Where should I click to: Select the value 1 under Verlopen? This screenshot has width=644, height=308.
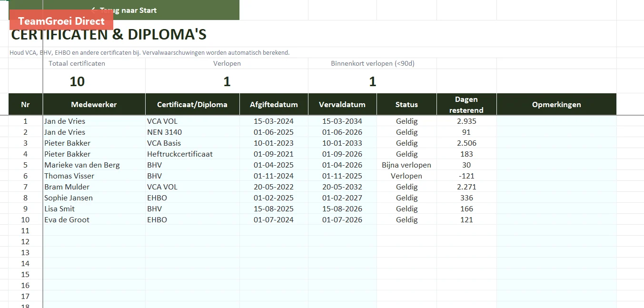(x=227, y=81)
